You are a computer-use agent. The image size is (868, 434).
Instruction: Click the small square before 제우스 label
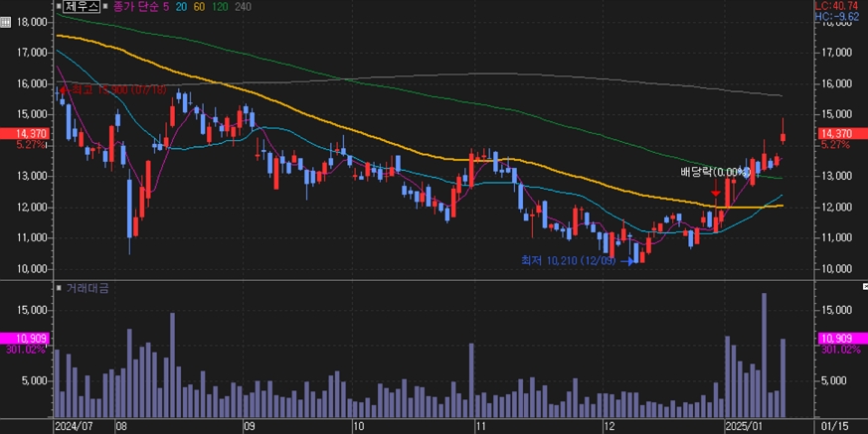point(61,6)
